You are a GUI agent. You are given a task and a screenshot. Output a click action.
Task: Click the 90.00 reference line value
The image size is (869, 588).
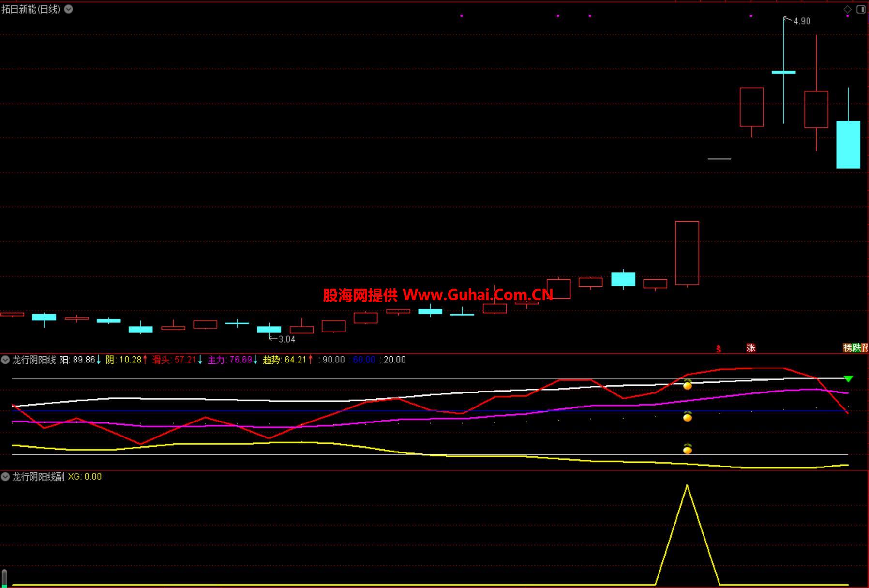click(333, 360)
